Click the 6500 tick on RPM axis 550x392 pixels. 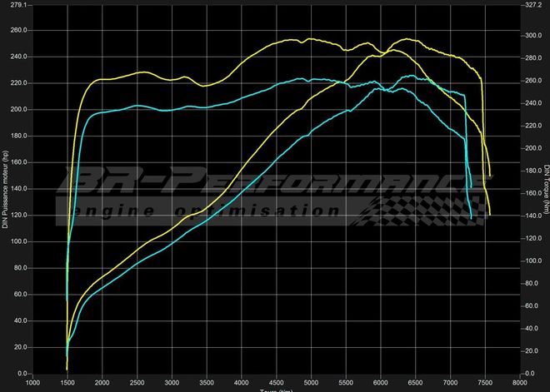[x=414, y=383]
